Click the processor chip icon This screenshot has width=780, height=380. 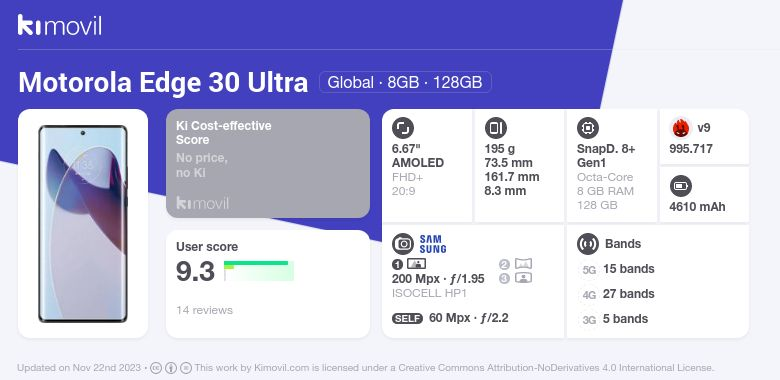tap(588, 128)
